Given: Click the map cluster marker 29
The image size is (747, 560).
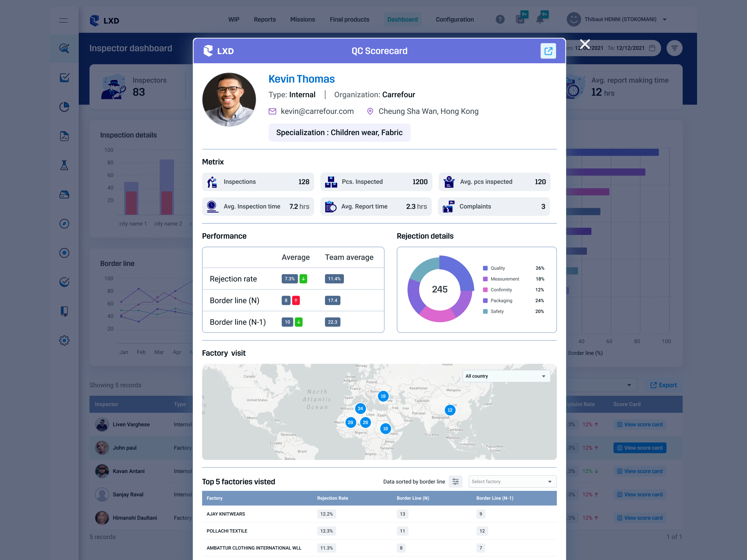Looking at the screenshot, I should click(351, 422).
